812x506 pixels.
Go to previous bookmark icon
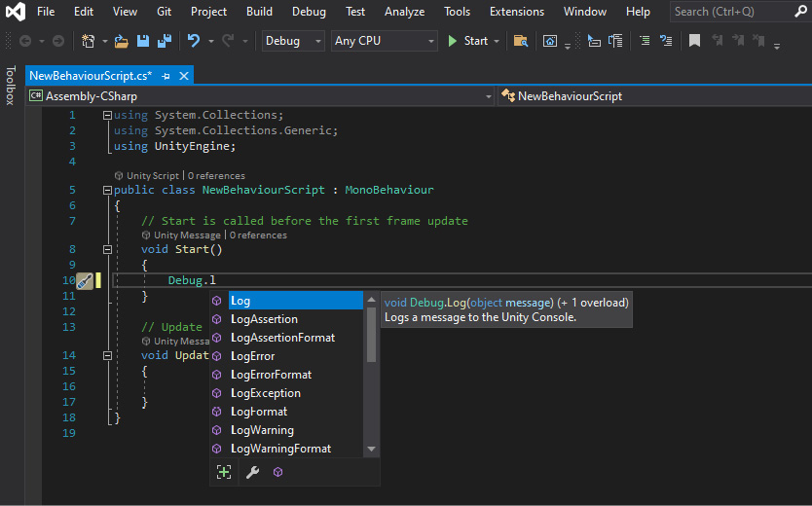pos(718,41)
